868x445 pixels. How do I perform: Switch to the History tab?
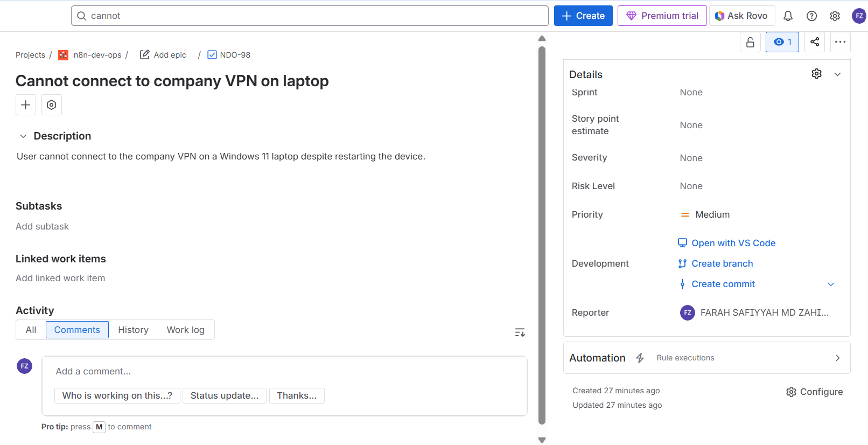click(133, 330)
